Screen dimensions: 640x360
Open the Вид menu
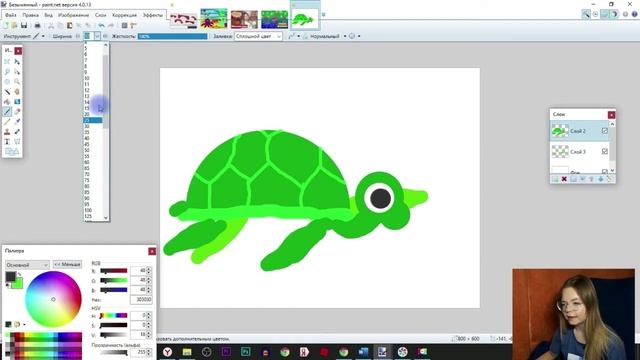[48, 15]
